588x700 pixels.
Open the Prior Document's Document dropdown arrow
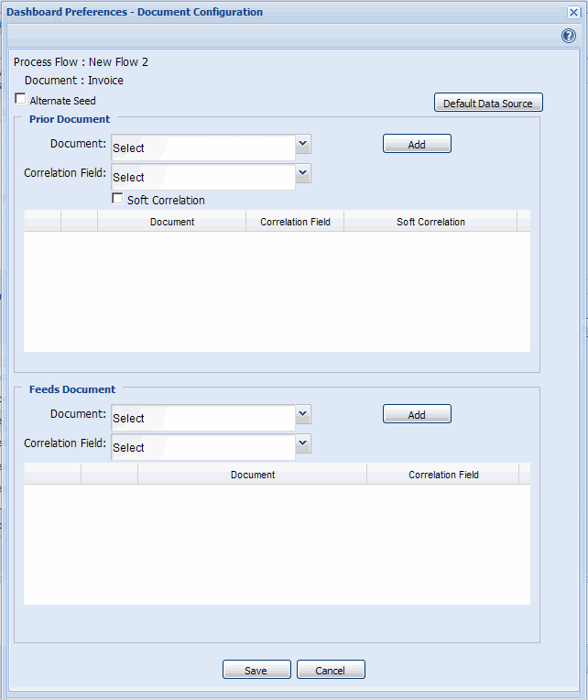pos(303,144)
